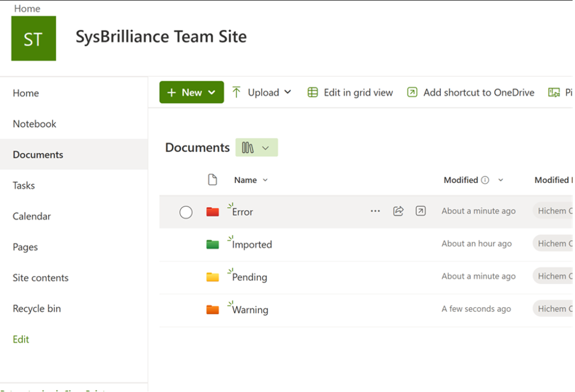Open the Recycle bin navigation item
This screenshot has width=575, height=392.
click(36, 308)
